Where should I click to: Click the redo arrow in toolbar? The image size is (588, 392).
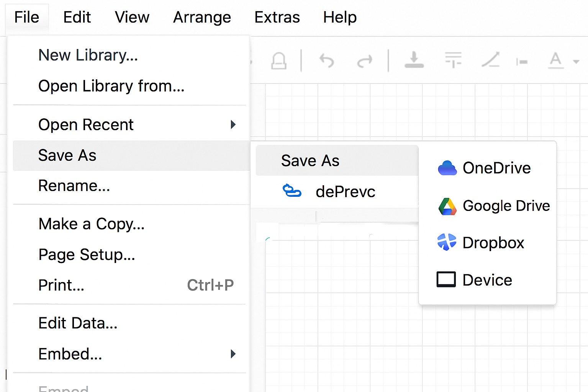(x=364, y=61)
